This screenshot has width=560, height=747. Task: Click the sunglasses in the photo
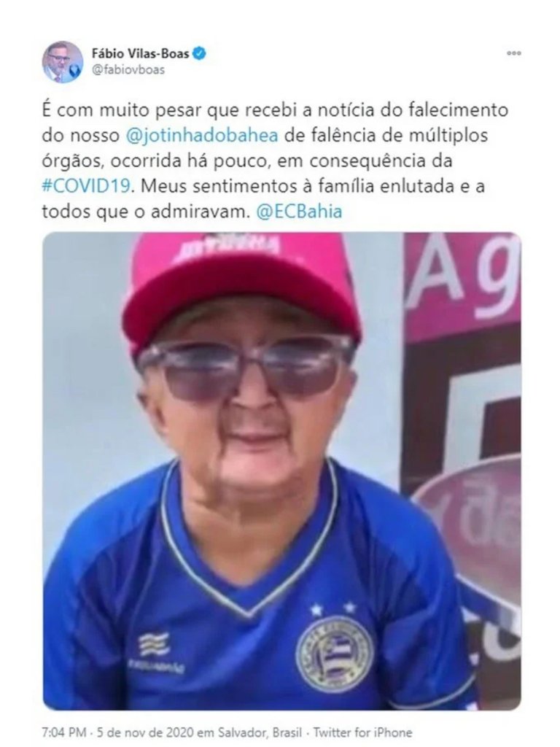pyautogui.click(x=244, y=366)
